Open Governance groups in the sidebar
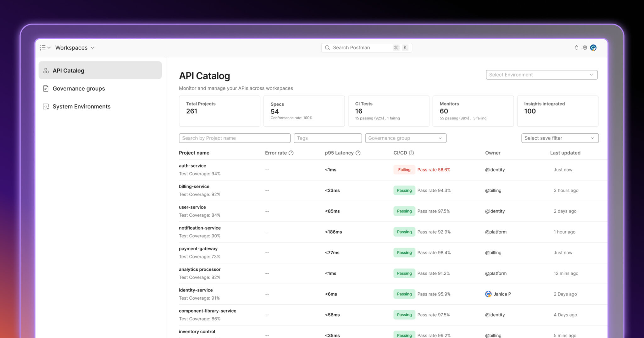644x338 pixels. pyautogui.click(x=100, y=89)
